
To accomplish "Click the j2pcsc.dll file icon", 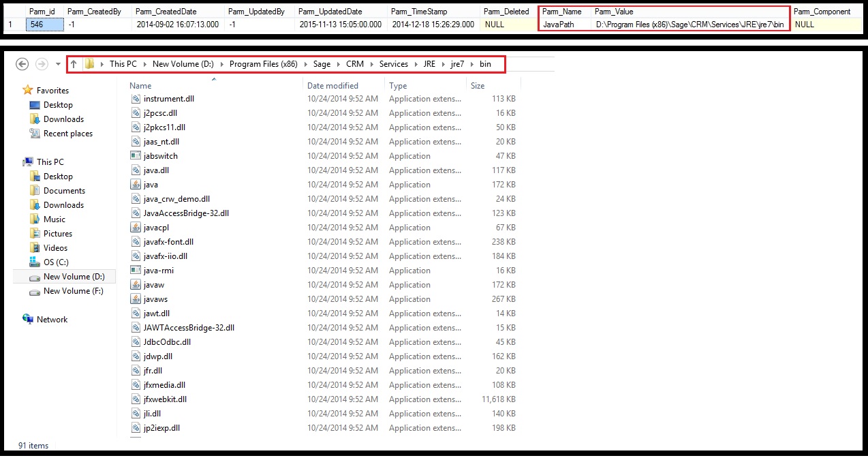I will 135,113.
